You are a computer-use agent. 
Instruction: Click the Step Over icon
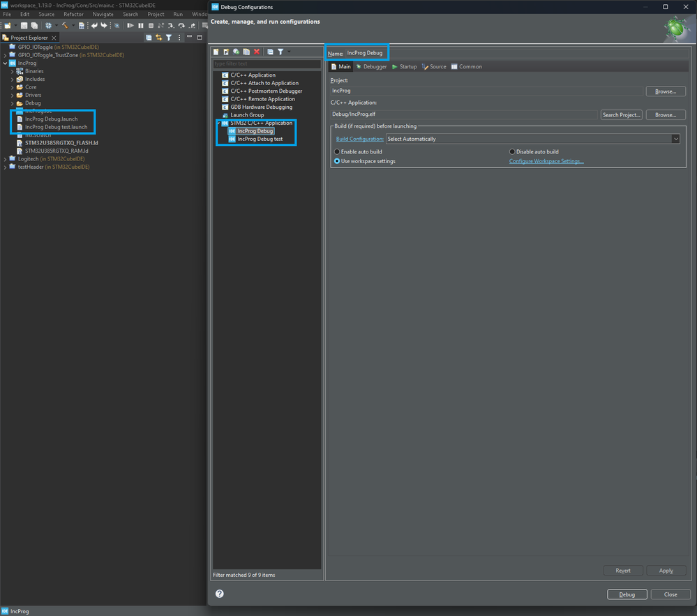point(181,26)
